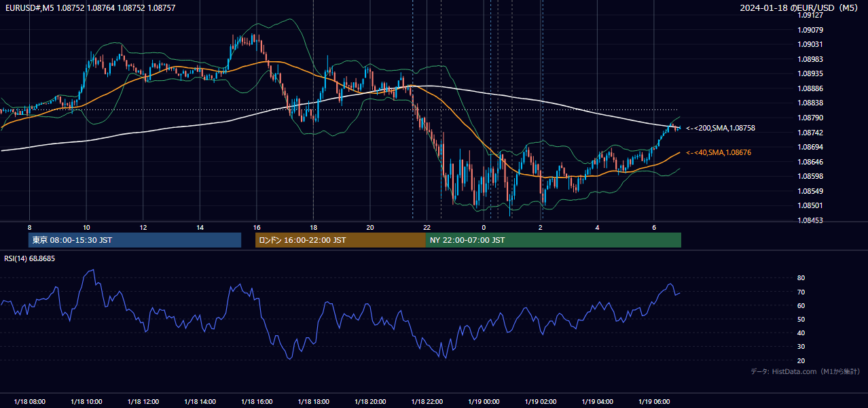Viewport: 868px width, 408px height.
Task: Click RSI scale level 30
Action: click(801, 347)
